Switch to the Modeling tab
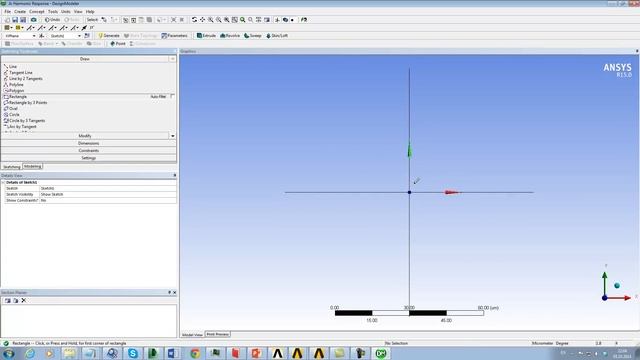 [x=33, y=166]
